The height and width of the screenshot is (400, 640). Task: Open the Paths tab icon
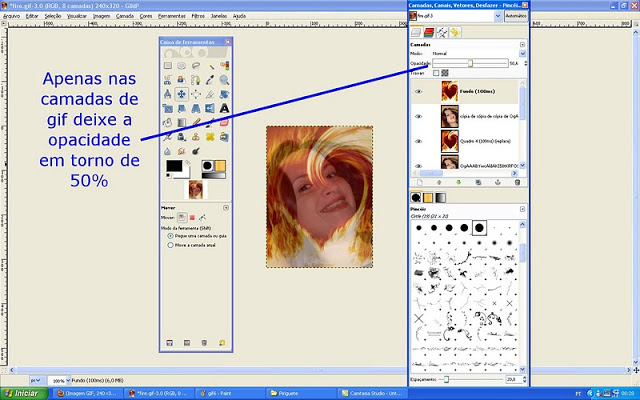[x=443, y=33]
